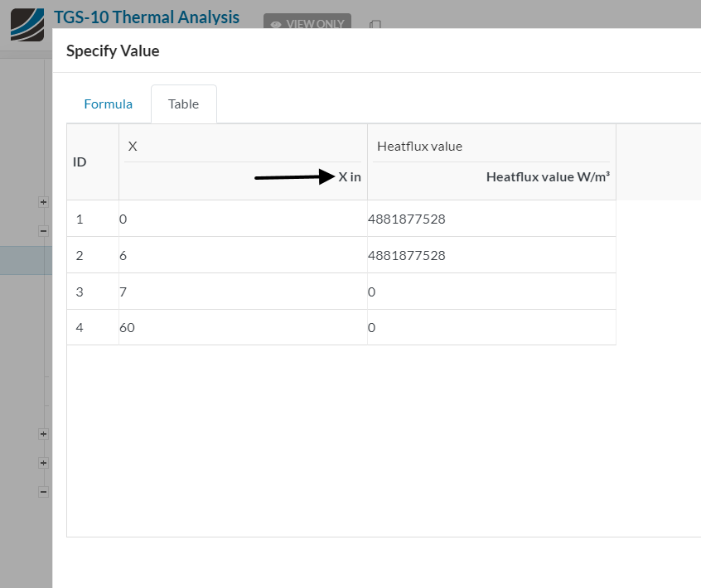Click the Heatflux value cell in row 2
Screen dimensions: 701x588
[491, 255]
